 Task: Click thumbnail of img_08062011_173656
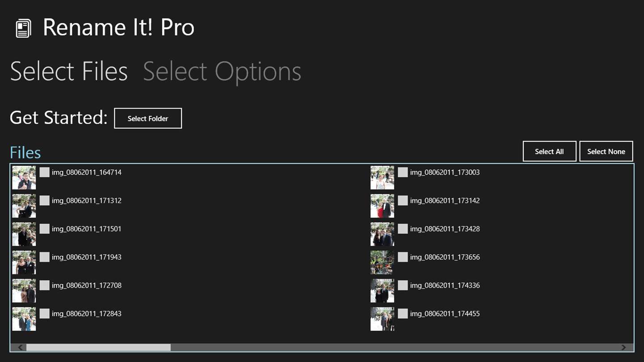[382, 262]
